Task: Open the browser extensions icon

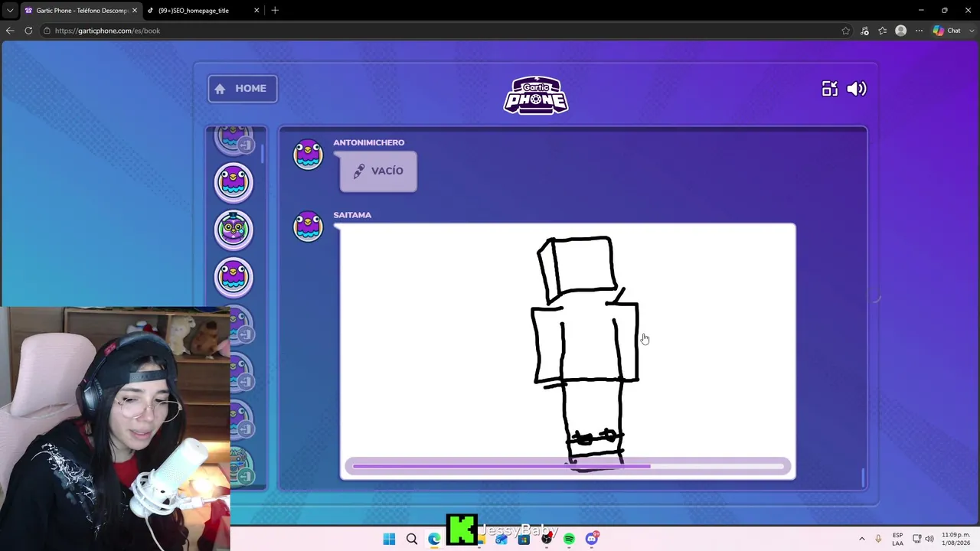Action: click(x=864, y=31)
